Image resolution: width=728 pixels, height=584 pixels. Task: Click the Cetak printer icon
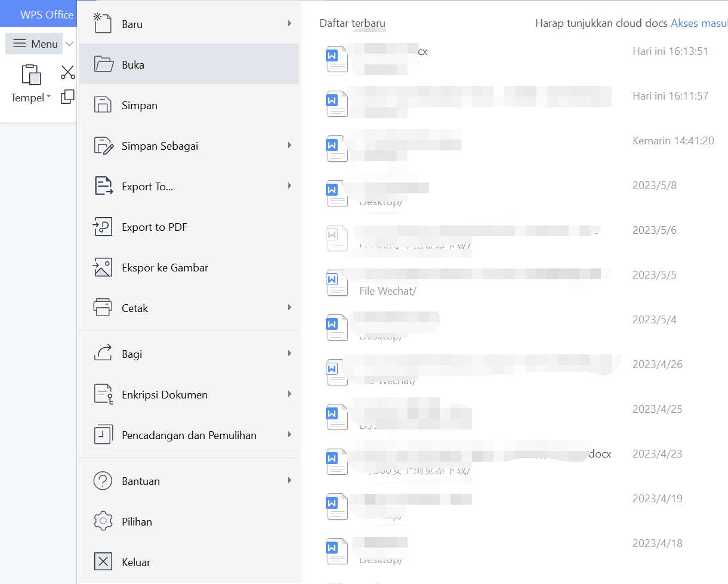pos(103,308)
